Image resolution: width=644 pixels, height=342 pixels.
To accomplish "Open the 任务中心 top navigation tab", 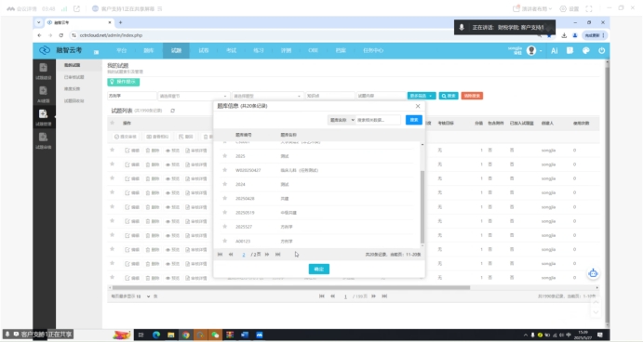I will pyautogui.click(x=373, y=50).
